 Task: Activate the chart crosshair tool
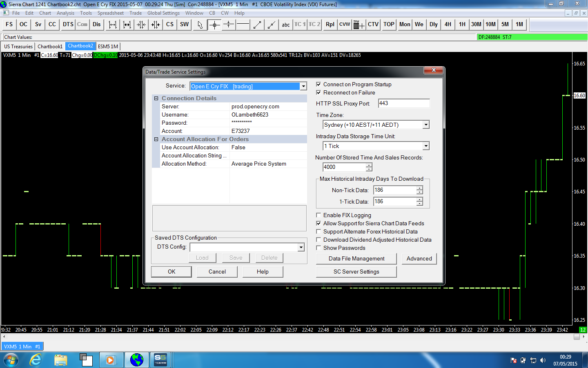(x=214, y=25)
